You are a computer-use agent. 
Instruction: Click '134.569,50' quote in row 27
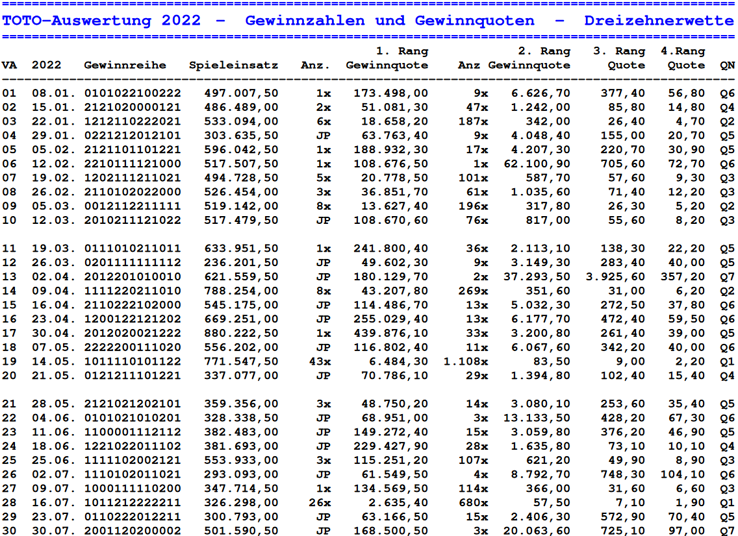391,488
